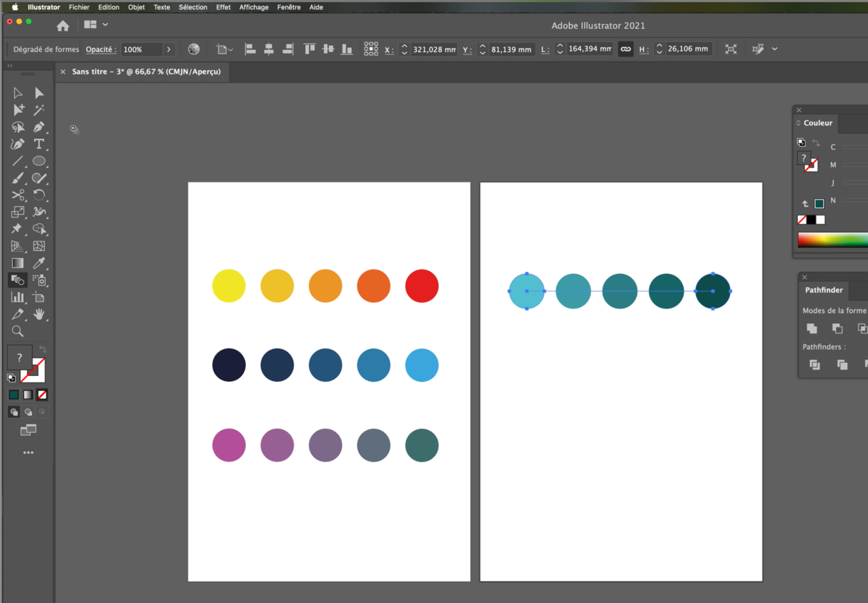Align horizontal centers in control bar
Viewport: 868px width, 603px height.
269,49
